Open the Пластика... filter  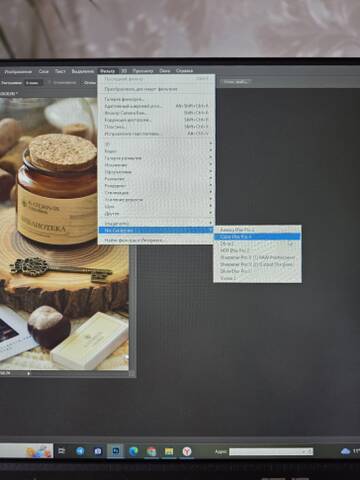[156, 127]
